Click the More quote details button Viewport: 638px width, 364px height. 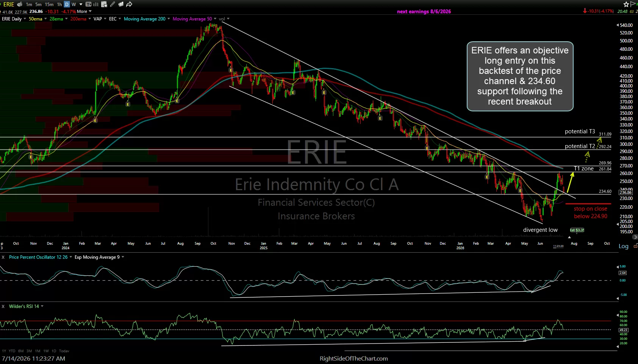click(x=84, y=11)
